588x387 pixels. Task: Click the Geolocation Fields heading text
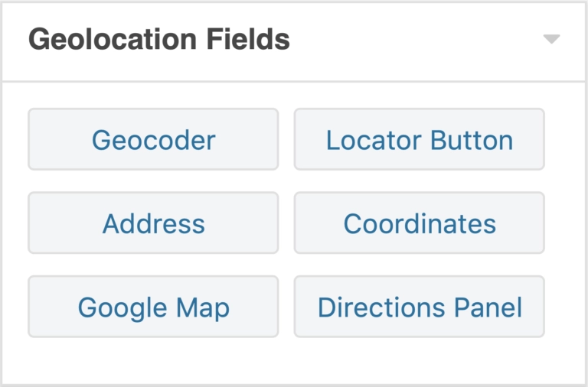click(159, 39)
